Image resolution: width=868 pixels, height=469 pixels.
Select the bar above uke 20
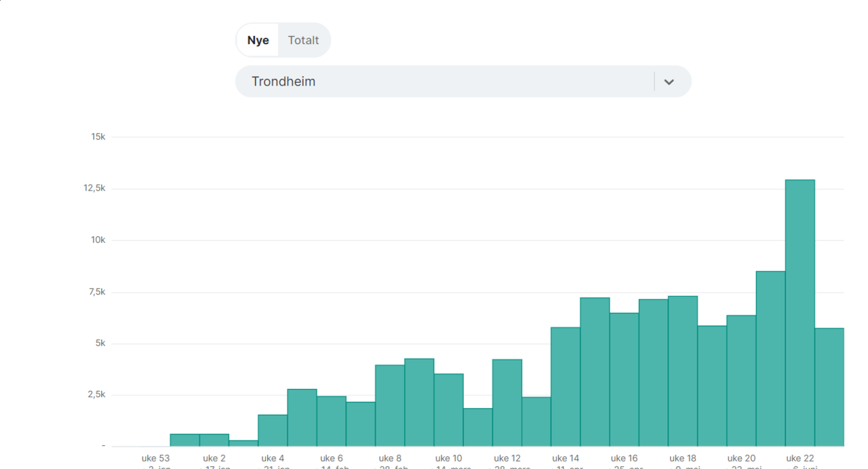741,380
